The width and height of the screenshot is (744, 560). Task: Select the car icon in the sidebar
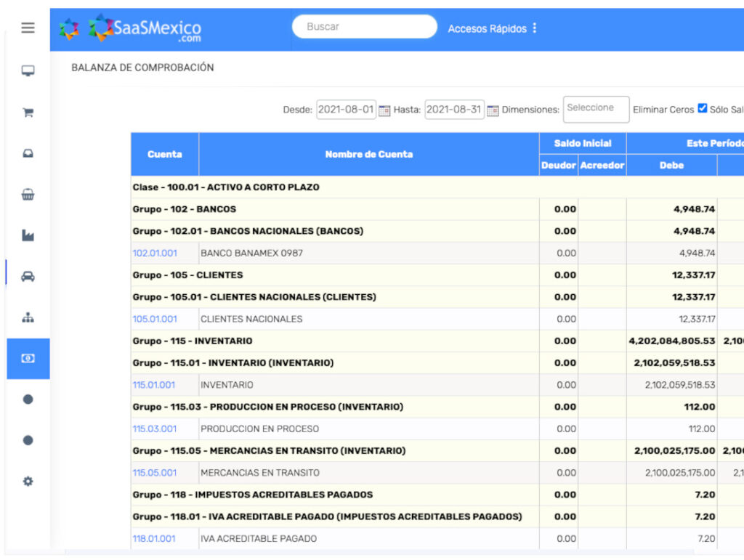coord(28,277)
